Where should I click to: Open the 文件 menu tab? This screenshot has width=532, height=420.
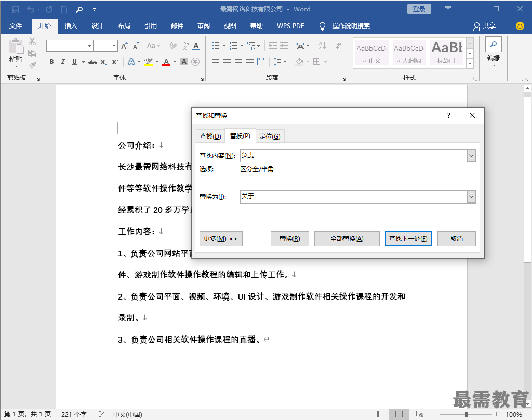pos(16,26)
